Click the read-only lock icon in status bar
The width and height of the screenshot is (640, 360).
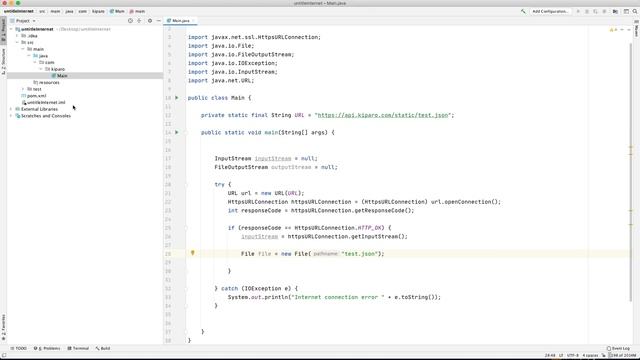(604, 356)
